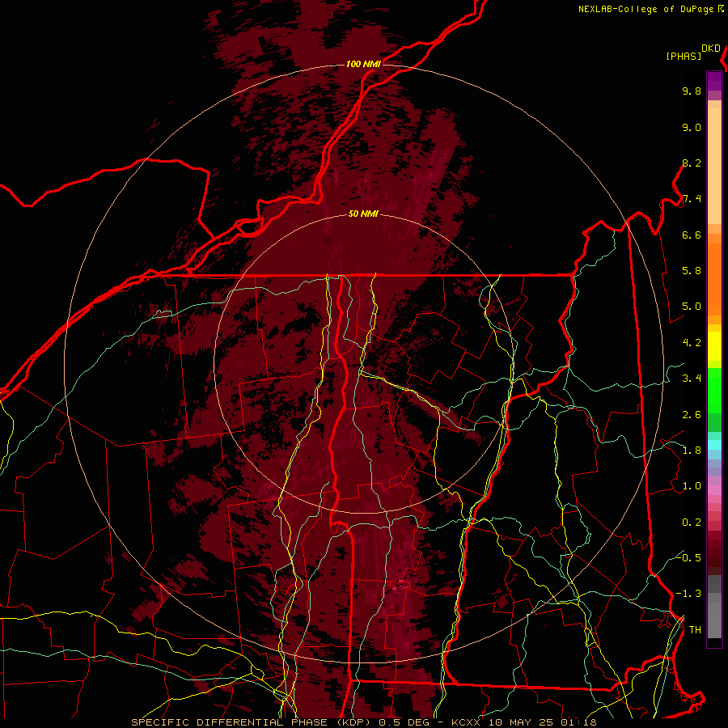Click the bright yellow band on color bar
The image size is (728, 728).
714,346
